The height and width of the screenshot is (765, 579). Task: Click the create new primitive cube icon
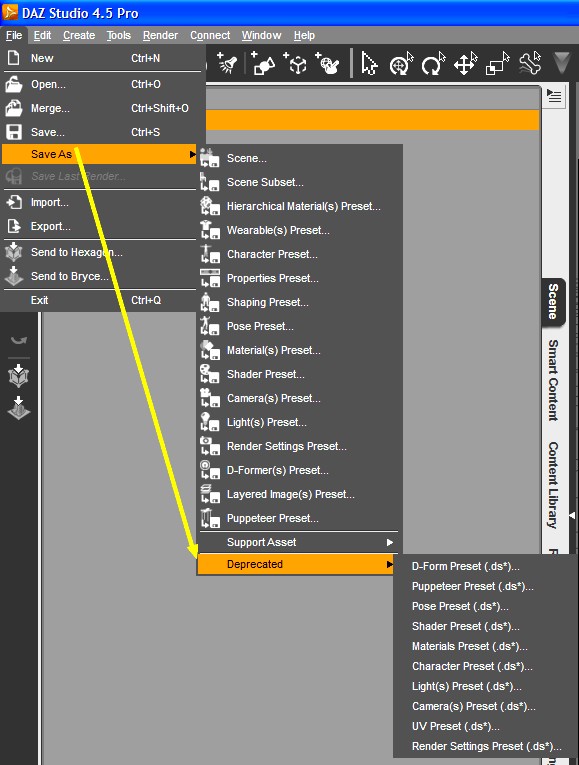click(x=296, y=63)
